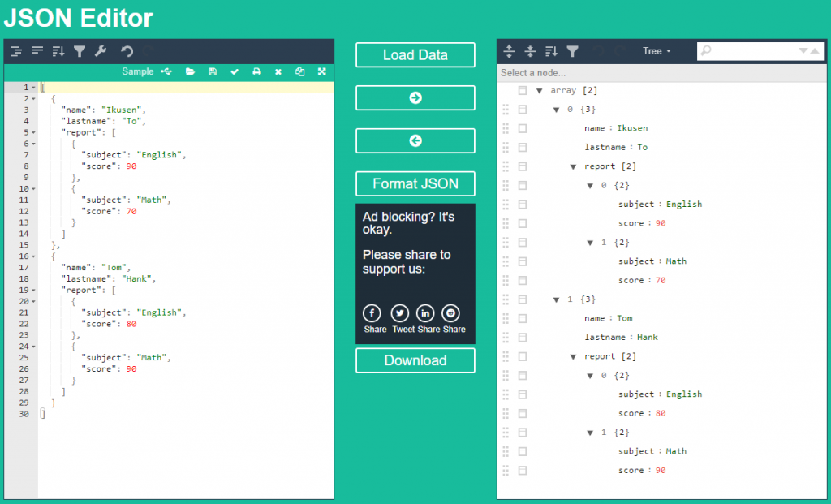The height and width of the screenshot is (504, 831).
Task: Fold code at line 5 report arrow
Action: (34, 132)
